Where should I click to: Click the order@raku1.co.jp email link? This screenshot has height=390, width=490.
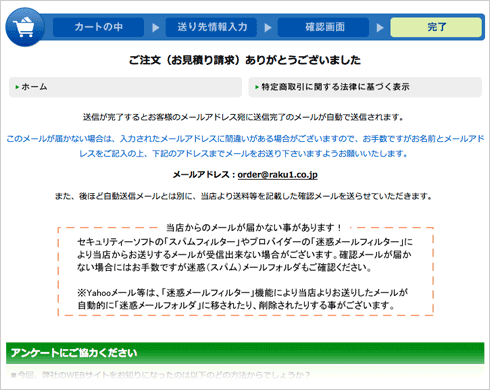(277, 175)
